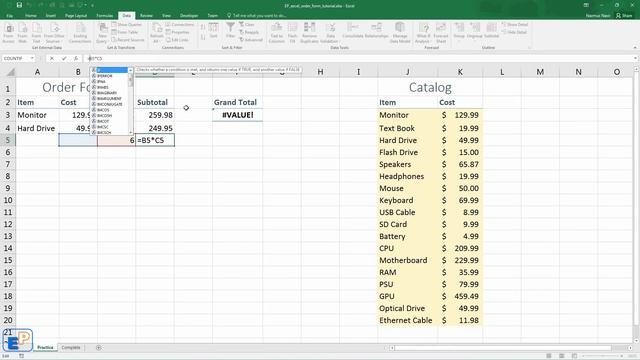Viewport: 640px width, 360px height.
Task: Click Show Queries in Get & Transform
Action: pos(127,24)
